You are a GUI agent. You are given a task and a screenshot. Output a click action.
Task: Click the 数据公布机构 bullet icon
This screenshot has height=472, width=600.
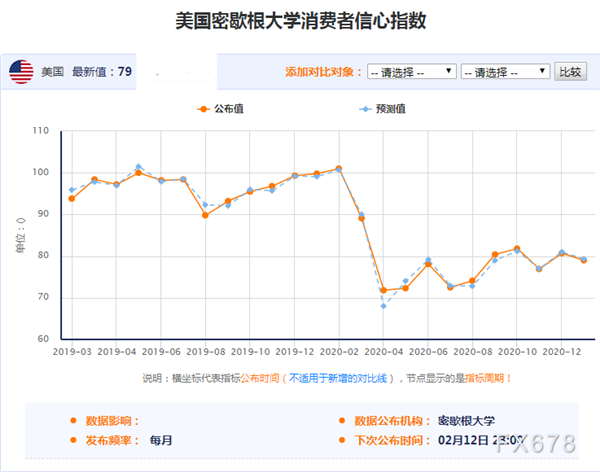[342, 421]
